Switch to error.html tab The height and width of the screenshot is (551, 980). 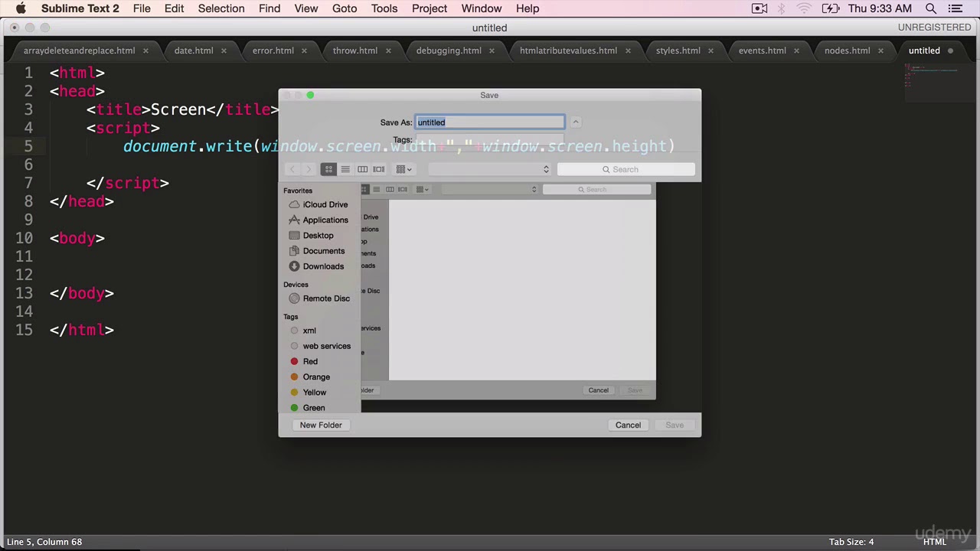point(273,51)
